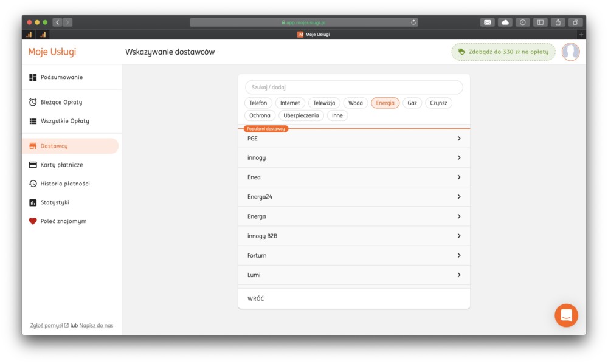Follow the Zgłoś pomysł link

47,325
